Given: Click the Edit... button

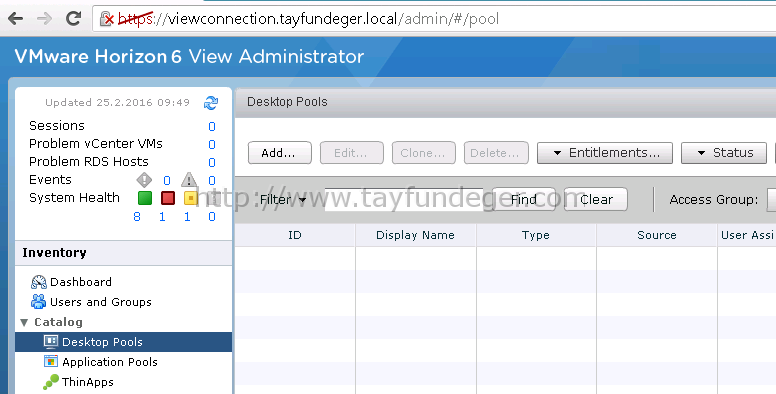Looking at the screenshot, I should coord(351,153).
